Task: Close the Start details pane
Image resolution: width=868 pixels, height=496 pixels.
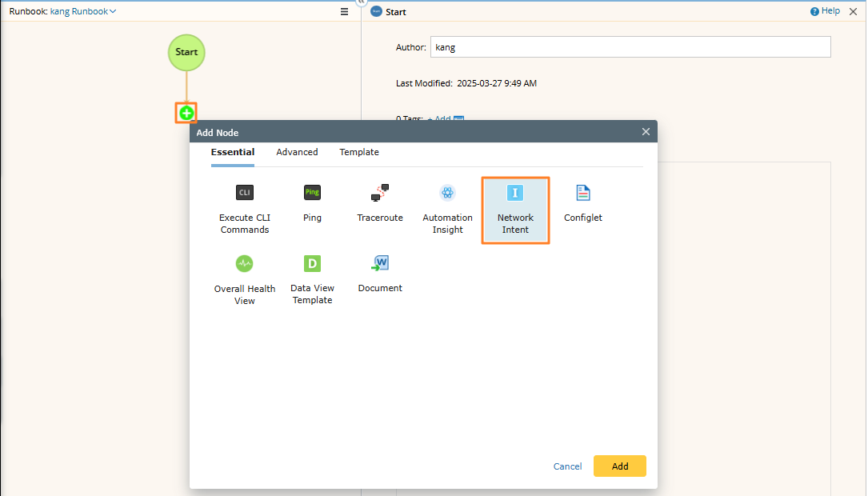Action: (x=853, y=12)
